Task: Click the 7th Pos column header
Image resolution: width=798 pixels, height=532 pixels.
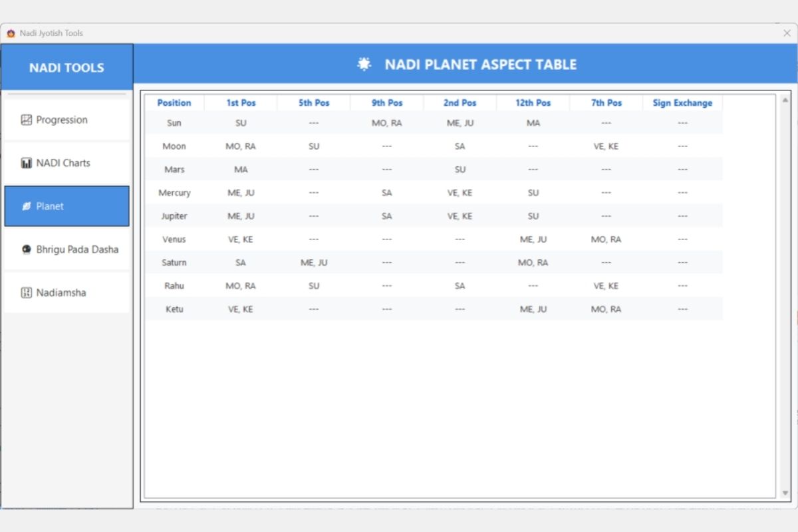Action: pyautogui.click(x=606, y=103)
